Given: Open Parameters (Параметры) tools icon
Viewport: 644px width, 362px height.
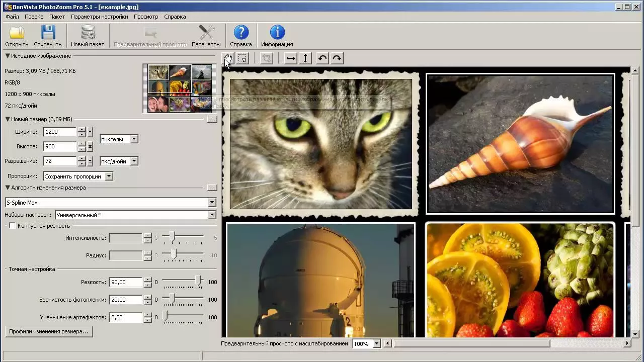Looking at the screenshot, I should pyautogui.click(x=206, y=33).
